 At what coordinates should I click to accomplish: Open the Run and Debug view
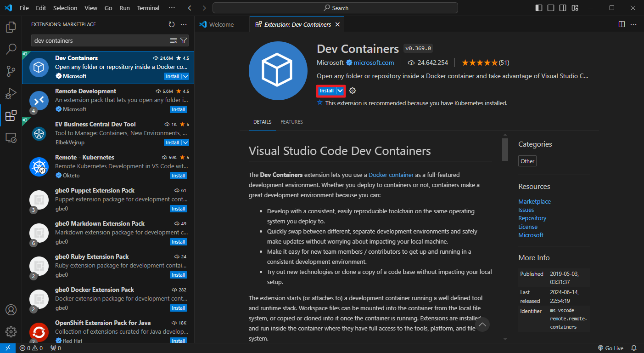pos(11,93)
